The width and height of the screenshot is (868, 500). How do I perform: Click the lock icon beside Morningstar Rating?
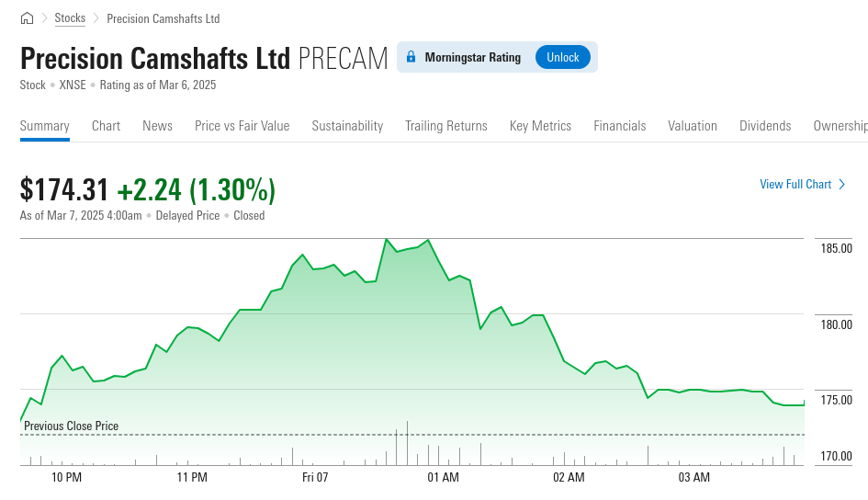[411, 57]
